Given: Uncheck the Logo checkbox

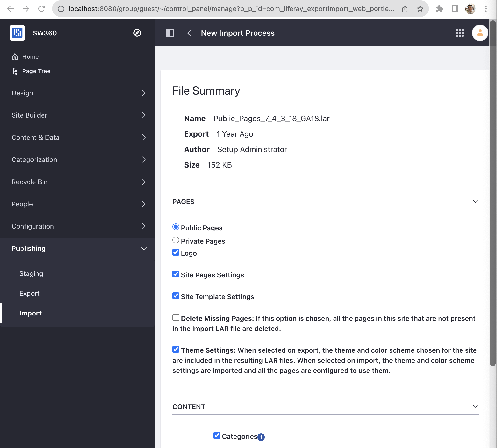Looking at the screenshot, I should [176, 252].
